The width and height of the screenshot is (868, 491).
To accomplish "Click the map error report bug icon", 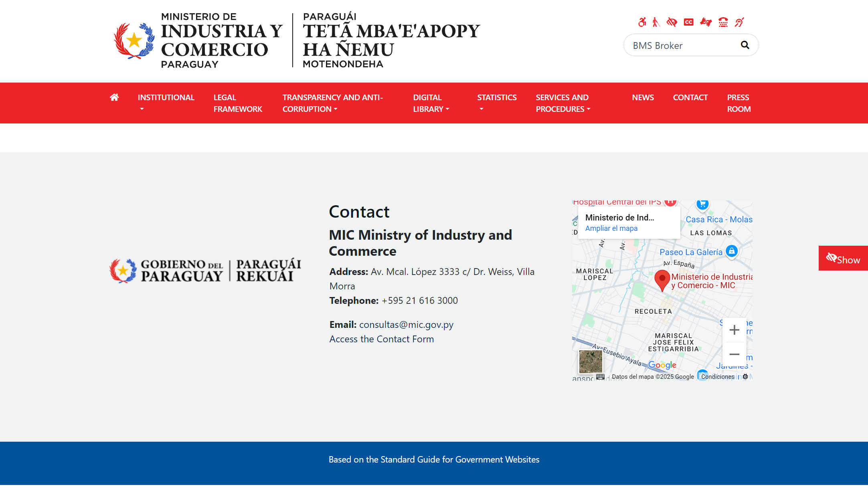I will 745,377.
